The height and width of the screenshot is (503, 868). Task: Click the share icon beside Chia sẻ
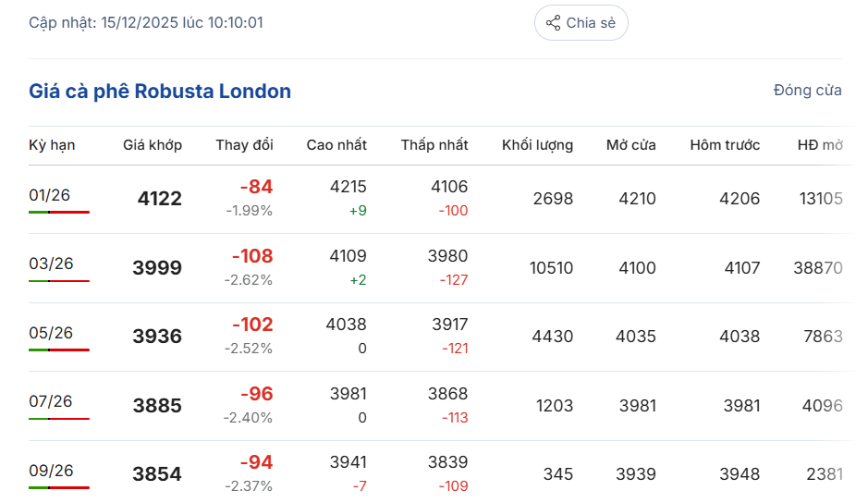click(x=553, y=23)
